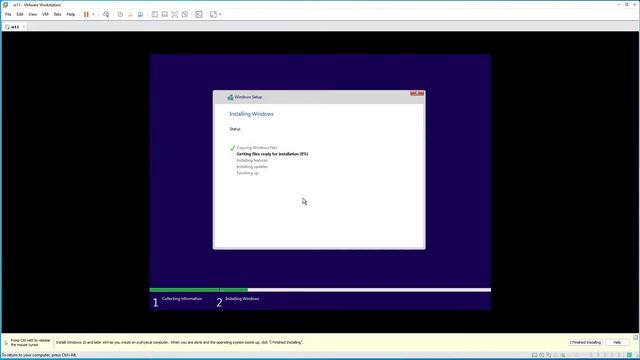Viewport: 640px width, 360px height.
Task: Click the VMware Workstation title bar icon
Action: tap(5, 4)
